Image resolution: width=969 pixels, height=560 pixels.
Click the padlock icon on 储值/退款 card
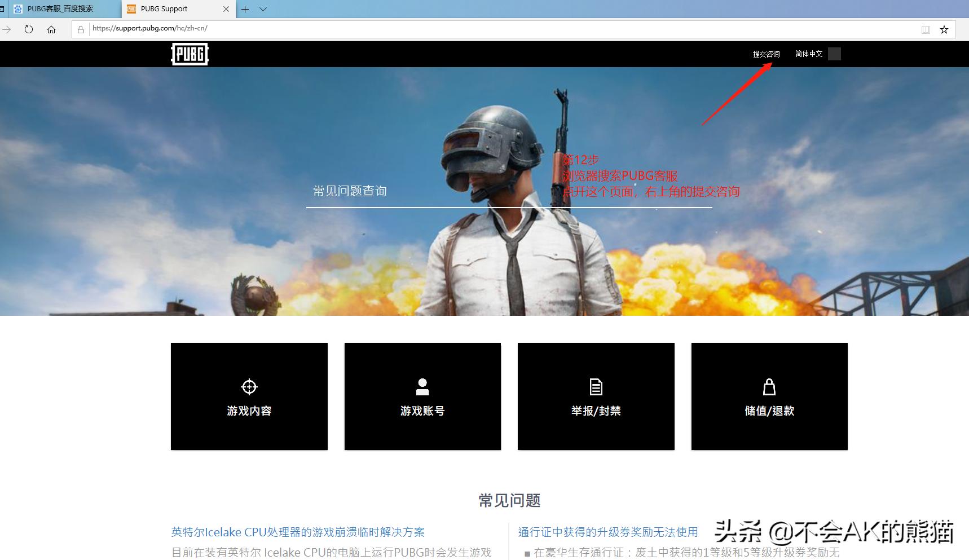pyautogui.click(x=769, y=387)
